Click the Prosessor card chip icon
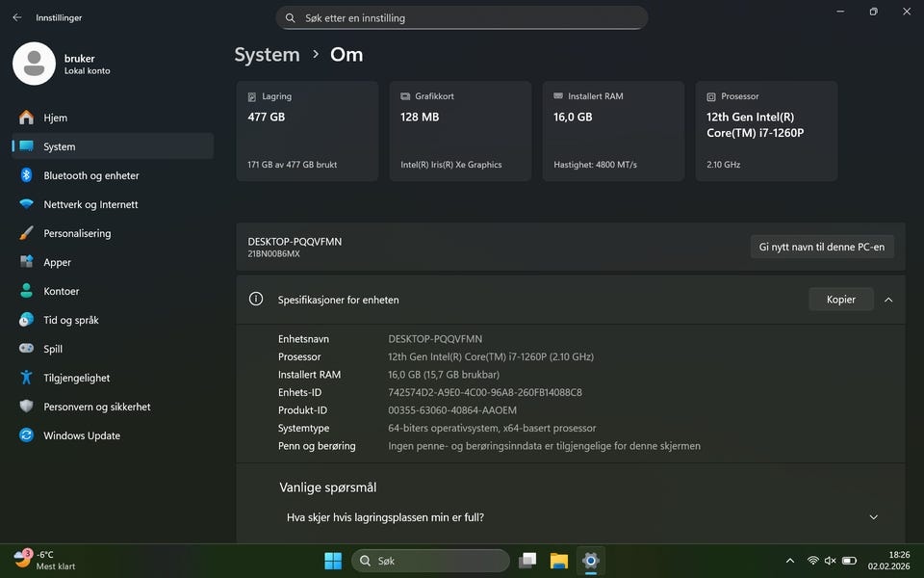The height and width of the screenshot is (578, 924). click(711, 96)
